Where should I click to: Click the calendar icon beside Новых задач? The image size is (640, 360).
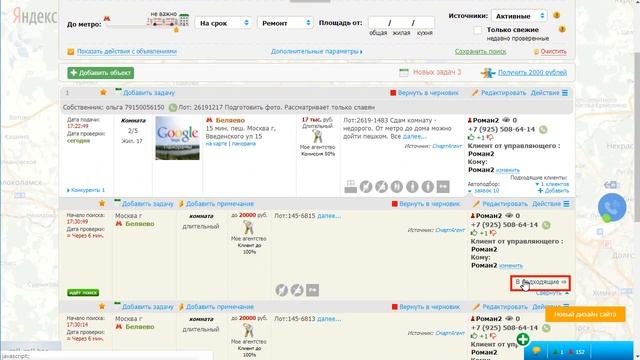tap(404, 72)
